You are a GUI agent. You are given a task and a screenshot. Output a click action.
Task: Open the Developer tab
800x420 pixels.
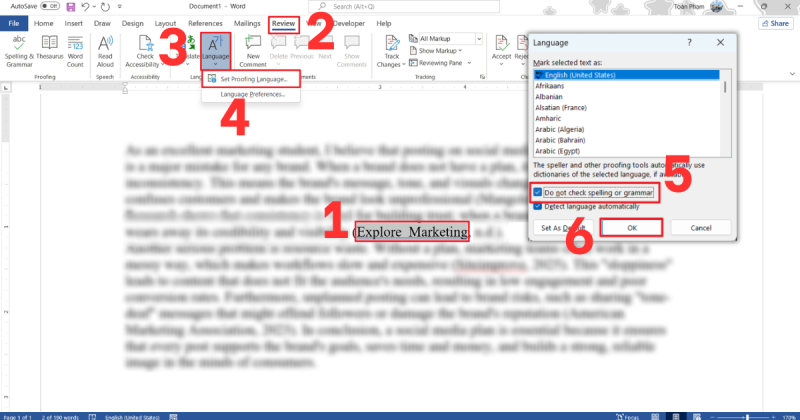pyautogui.click(x=349, y=23)
